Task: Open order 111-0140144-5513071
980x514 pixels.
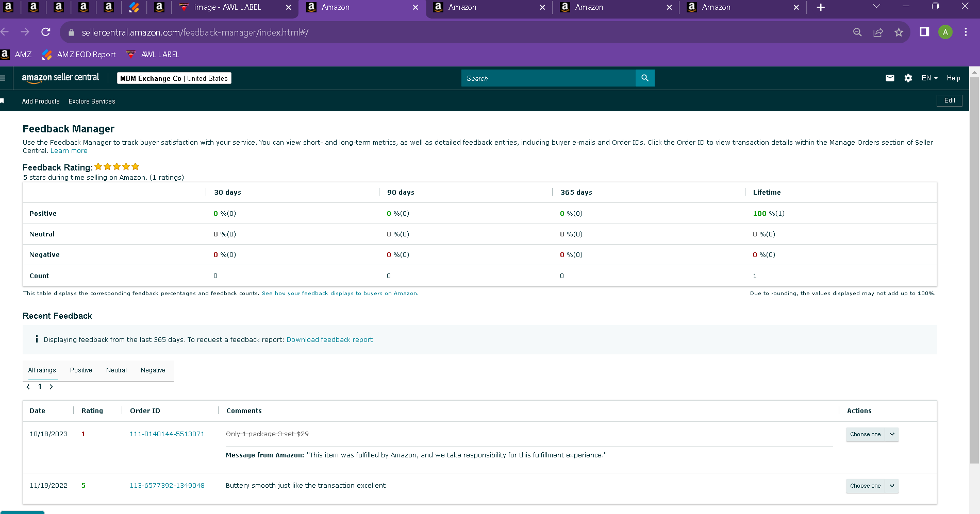Action: click(x=167, y=434)
